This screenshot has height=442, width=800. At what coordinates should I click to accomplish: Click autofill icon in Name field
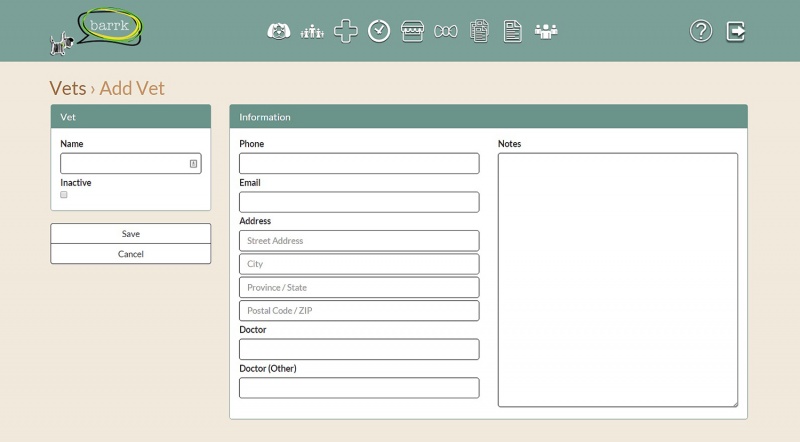tap(193, 164)
